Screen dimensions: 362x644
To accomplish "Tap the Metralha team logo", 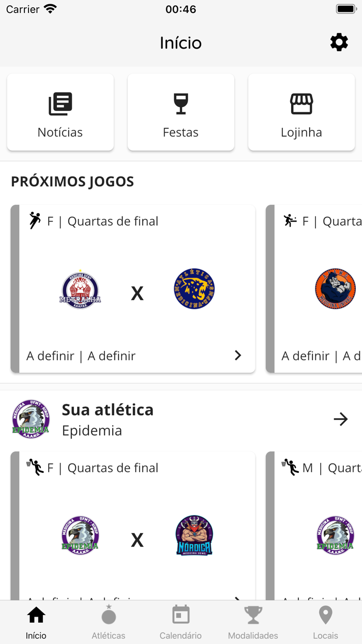I will pyautogui.click(x=80, y=290).
